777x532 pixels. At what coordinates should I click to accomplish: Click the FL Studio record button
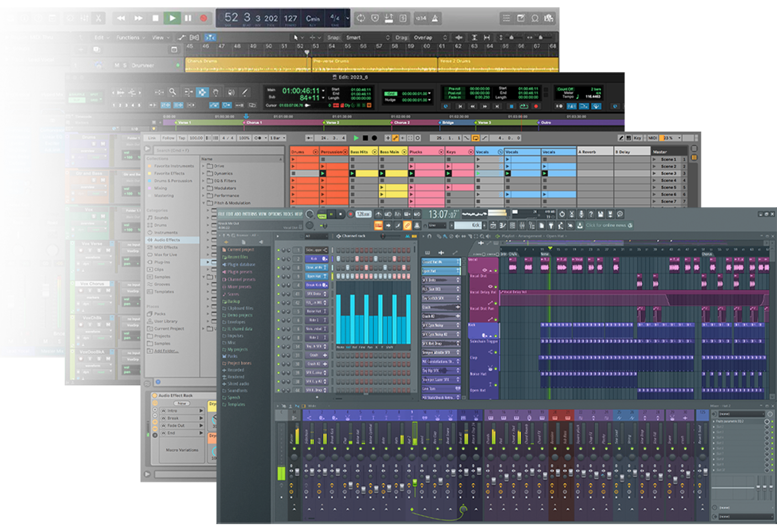tap(350, 214)
